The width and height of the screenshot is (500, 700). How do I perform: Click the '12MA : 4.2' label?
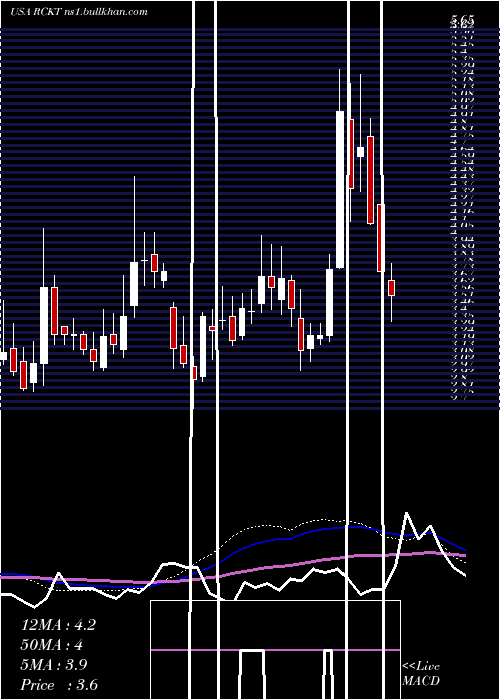point(58,625)
